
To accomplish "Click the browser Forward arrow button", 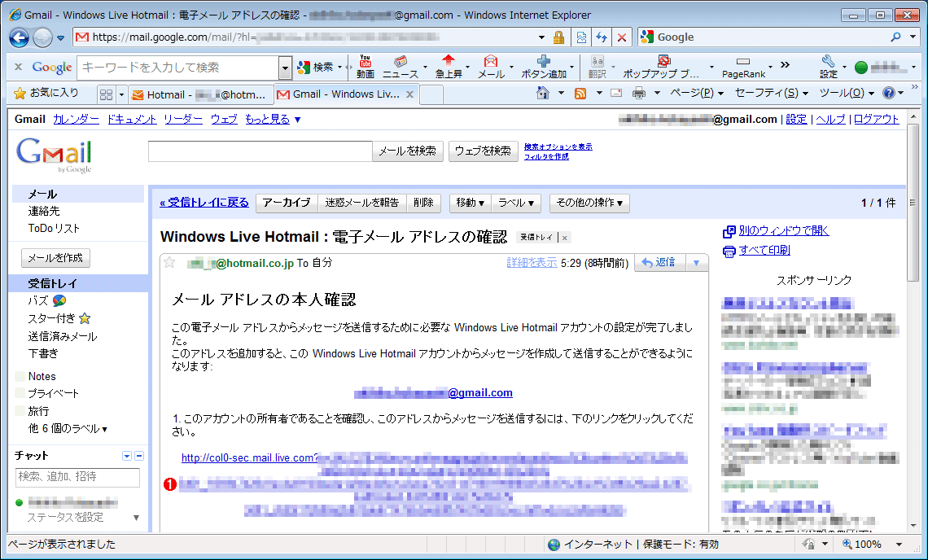I will [42, 38].
